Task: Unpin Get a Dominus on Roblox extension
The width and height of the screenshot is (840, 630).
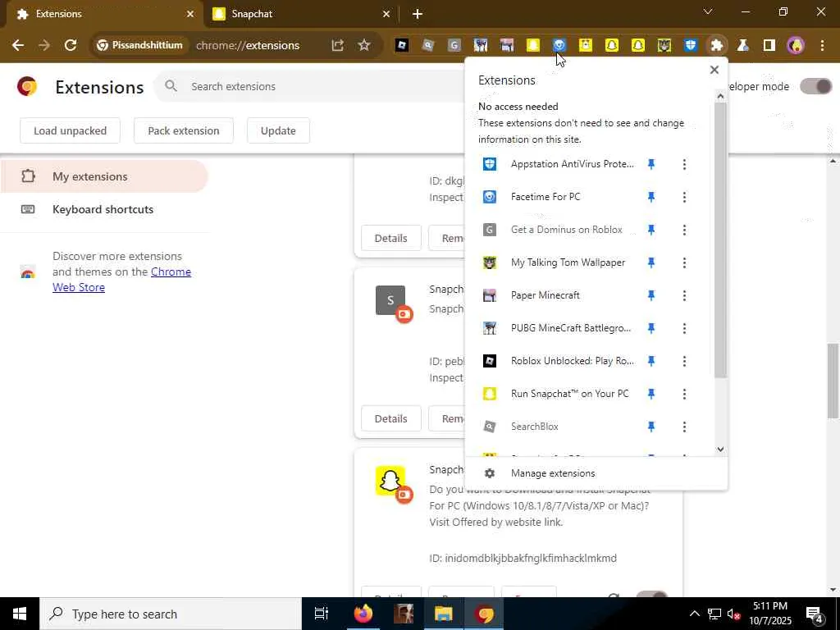Action: pyautogui.click(x=651, y=230)
